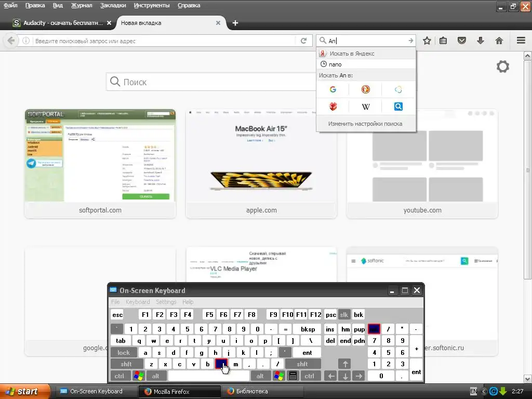Click the down arrow key on the on-screen keyboard

345,376
